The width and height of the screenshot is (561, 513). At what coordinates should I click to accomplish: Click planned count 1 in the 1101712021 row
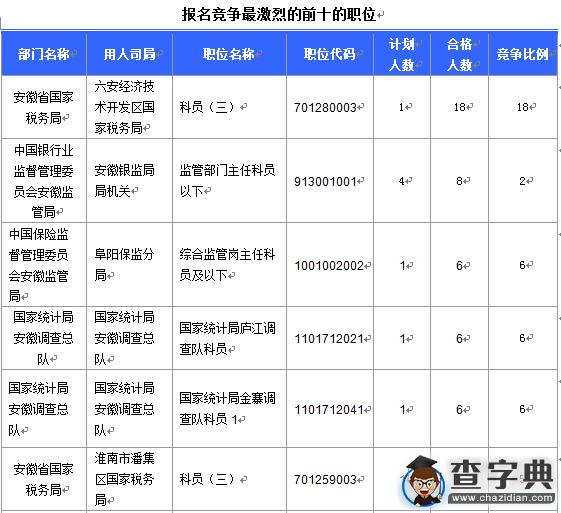click(x=403, y=338)
